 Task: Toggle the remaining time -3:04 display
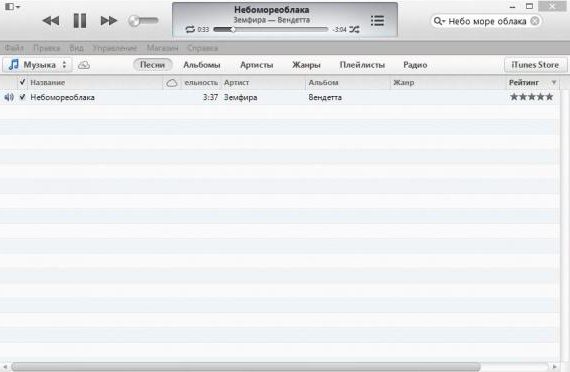340,29
